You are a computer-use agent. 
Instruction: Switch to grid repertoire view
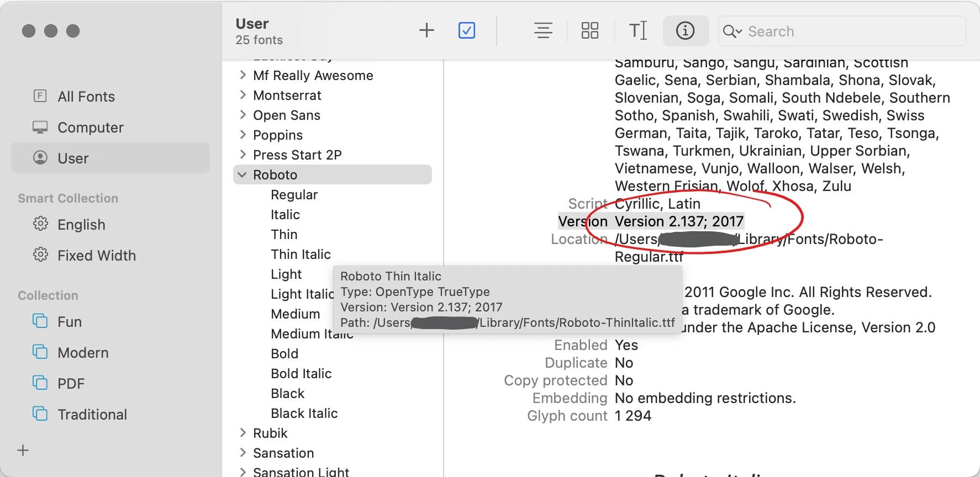point(590,30)
